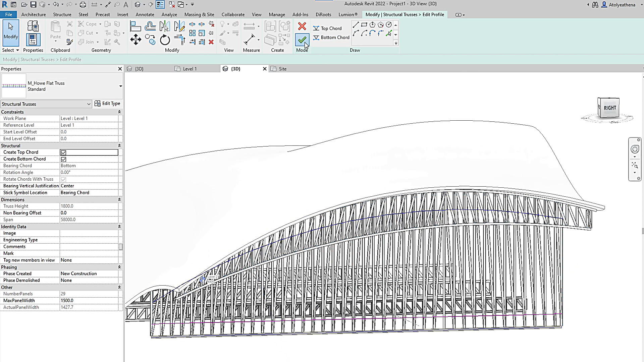Open the Structural Trusses filter dropdown
The width and height of the screenshot is (644, 362).
click(x=88, y=104)
